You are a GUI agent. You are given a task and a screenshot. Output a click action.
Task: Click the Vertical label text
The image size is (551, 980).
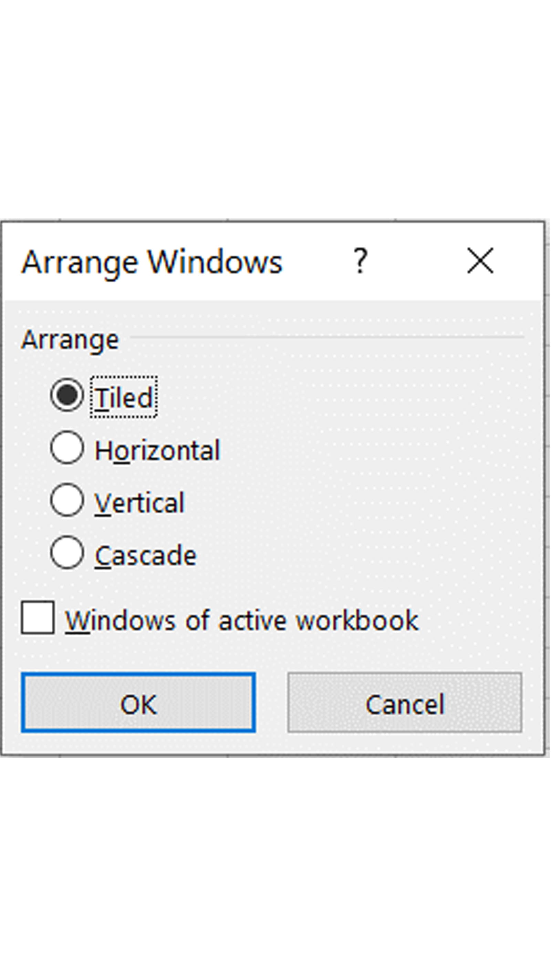139,503
